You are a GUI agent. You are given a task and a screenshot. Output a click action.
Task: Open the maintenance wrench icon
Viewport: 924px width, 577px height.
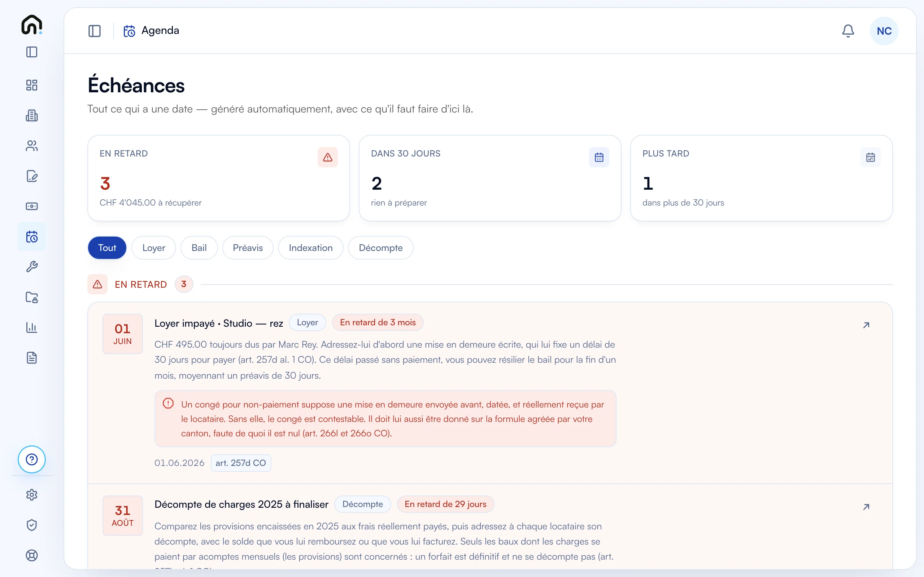pyautogui.click(x=32, y=267)
